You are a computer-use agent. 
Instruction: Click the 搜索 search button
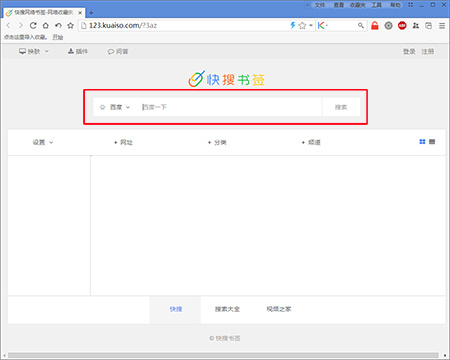click(341, 107)
